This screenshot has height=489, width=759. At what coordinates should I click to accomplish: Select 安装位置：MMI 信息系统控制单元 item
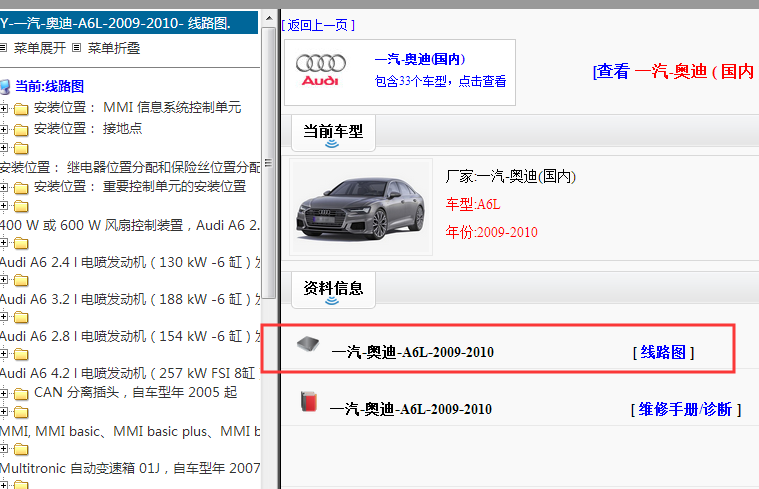pos(137,107)
